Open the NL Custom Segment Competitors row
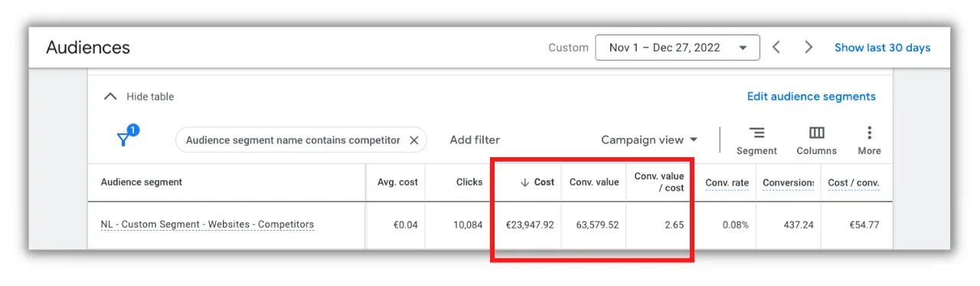The width and height of the screenshot is (980, 286). [x=207, y=225]
